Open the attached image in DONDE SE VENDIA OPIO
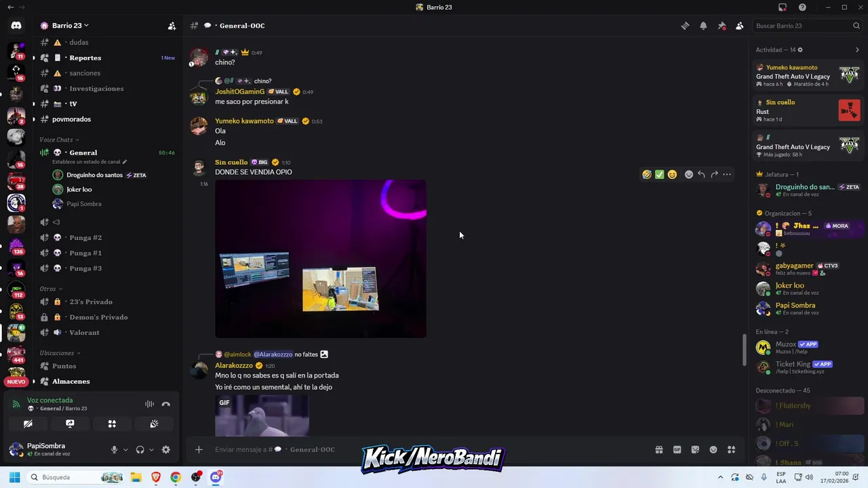Image resolution: width=868 pixels, height=488 pixels. coord(321,258)
